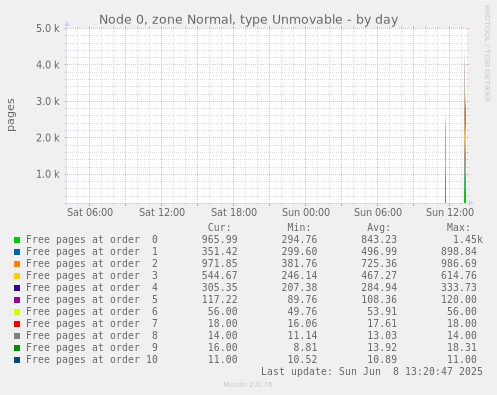Click the tall data spike near Sun 12:00
This screenshot has height=395, width=497.
(465, 128)
